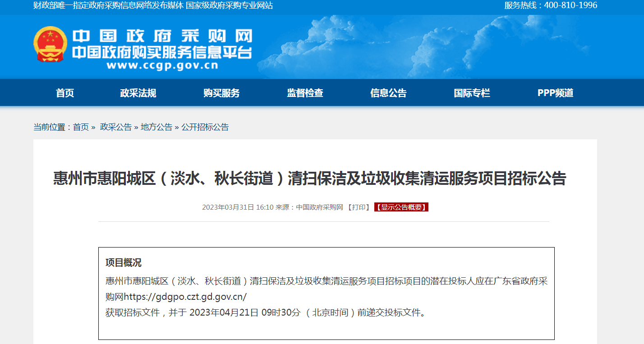The height and width of the screenshot is (344, 644).
Task: Click 首页 in the breadcrumb trail
Action: 81,127
